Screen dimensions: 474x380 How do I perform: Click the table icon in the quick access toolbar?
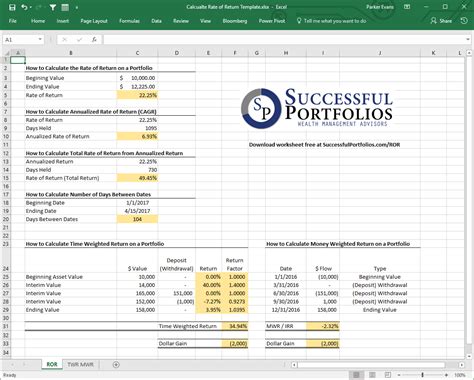pos(65,7)
